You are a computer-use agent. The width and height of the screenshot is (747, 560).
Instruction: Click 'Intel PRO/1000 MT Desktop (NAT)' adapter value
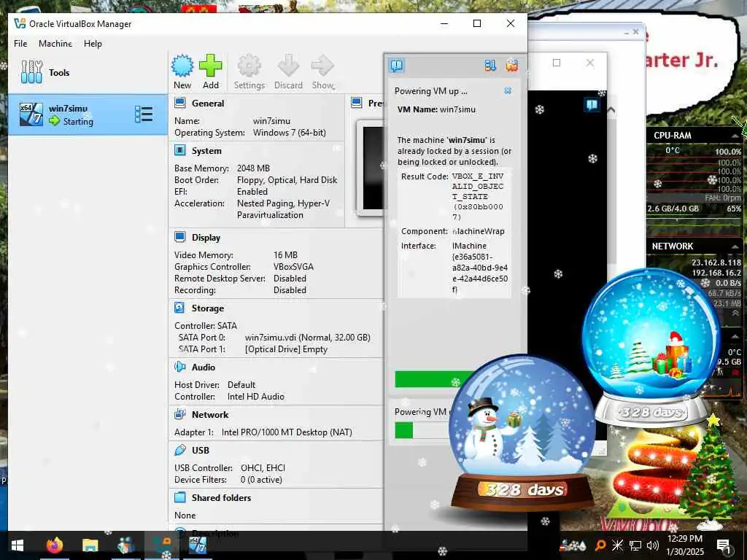pyautogui.click(x=287, y=432)
